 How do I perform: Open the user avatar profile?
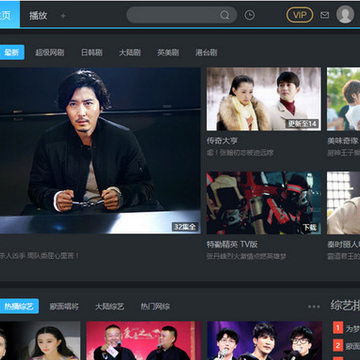345,14
